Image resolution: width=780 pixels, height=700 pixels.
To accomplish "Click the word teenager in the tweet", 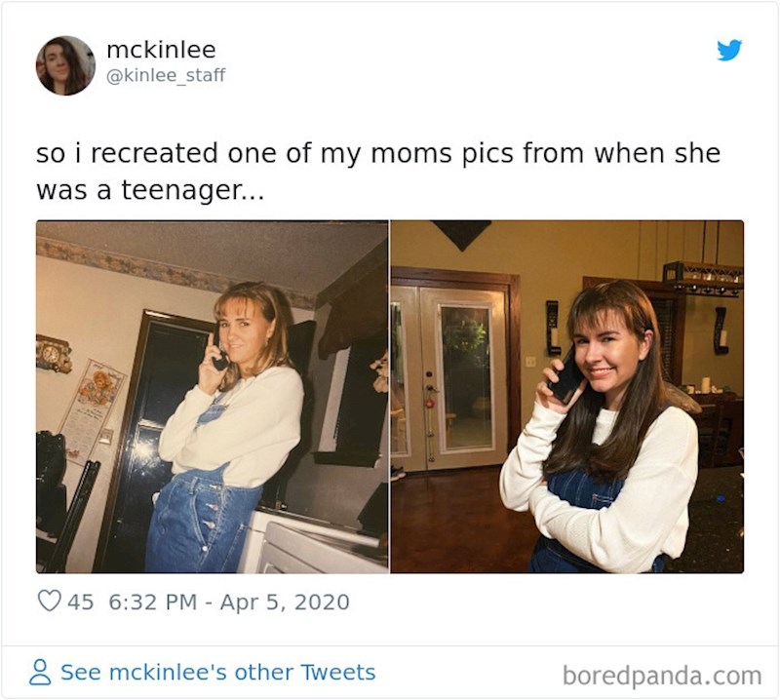I will pyautogui.click(x=185, y=190).
